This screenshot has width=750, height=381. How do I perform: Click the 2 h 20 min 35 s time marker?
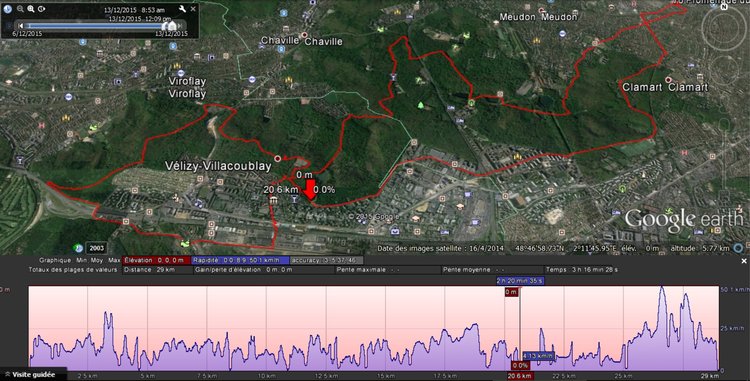[x=519, y=281]
